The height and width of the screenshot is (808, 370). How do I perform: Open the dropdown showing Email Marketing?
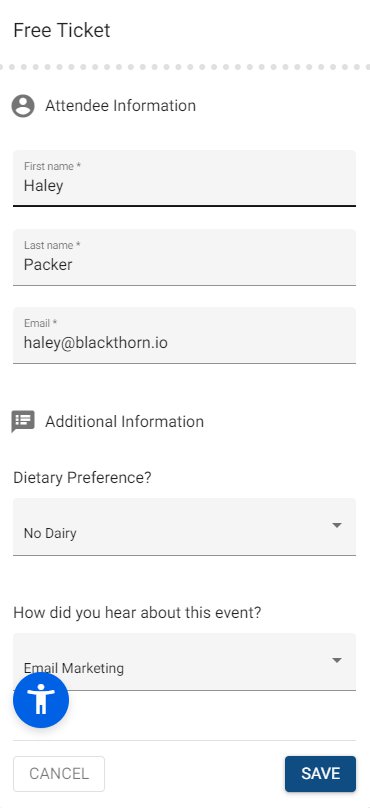pyautogui.click(x=184, y=662)
